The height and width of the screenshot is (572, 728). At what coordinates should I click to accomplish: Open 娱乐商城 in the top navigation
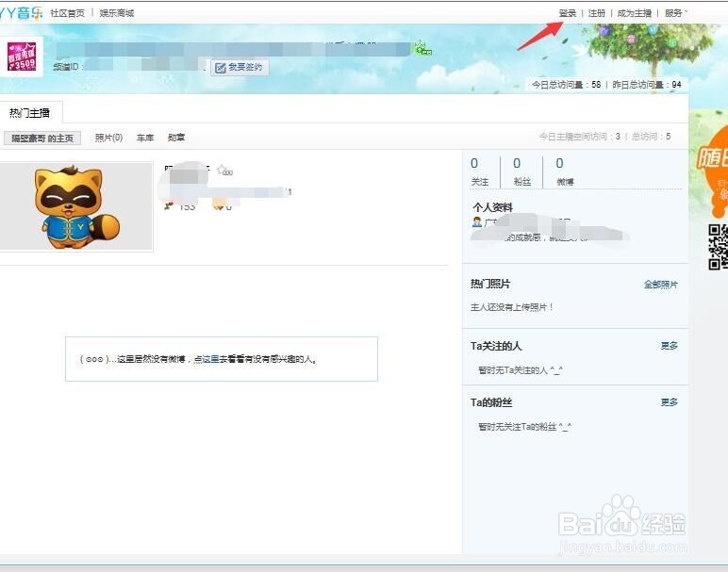point(117,13)
